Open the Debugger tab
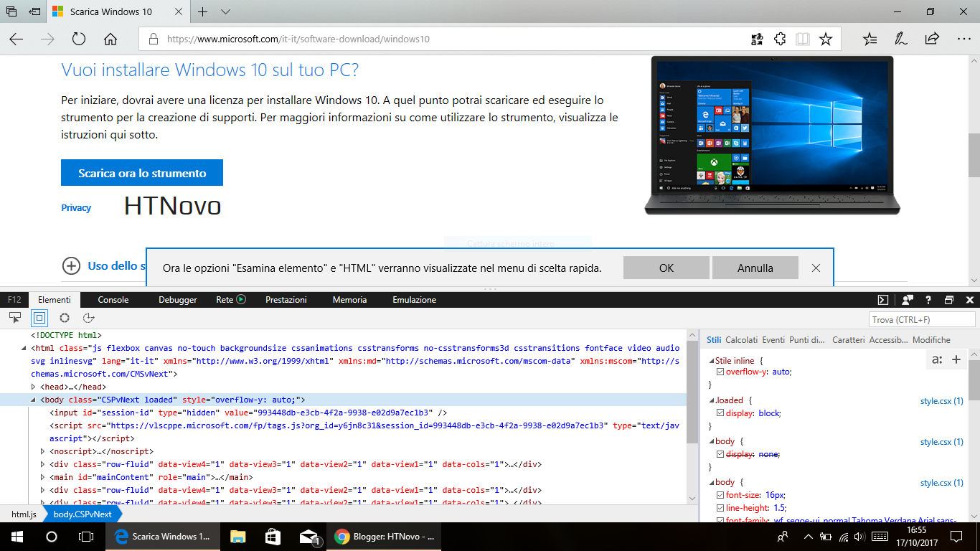Screen dimensions: 980x551 click(x=178, y=300)
